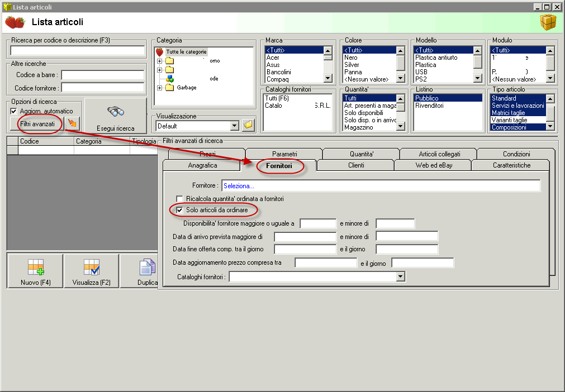Expand the second category folder node
565x392 pixels.
(160, 70)
